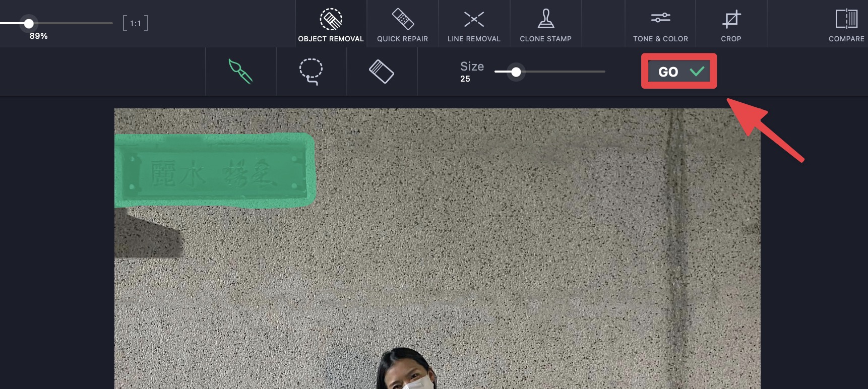Click the Object Removal label text

[331, 39]
